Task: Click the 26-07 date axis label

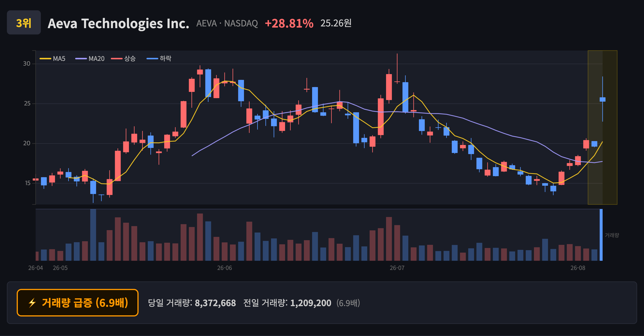Action: (x=397, y=268)
